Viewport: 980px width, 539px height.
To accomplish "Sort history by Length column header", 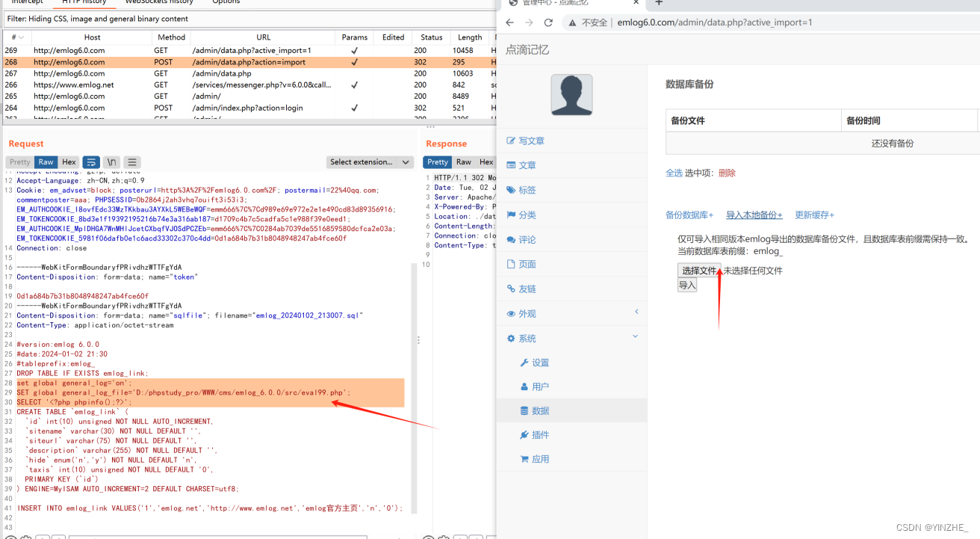I will [x=470, y=37].
